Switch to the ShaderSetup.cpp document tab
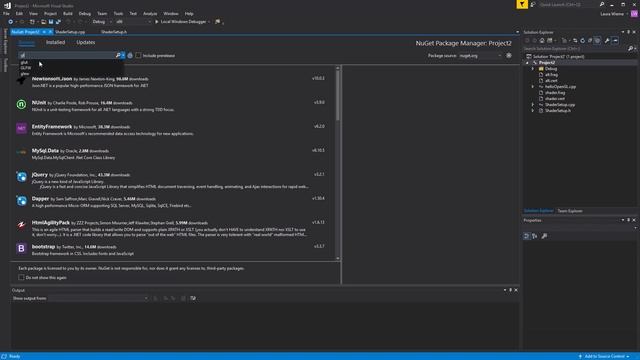Image resolution: width=640 pixels, height=360 pixels. 70,32
